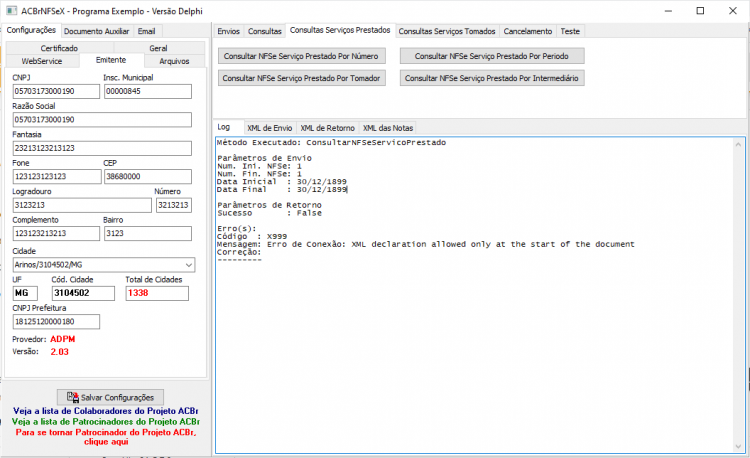Open Consultas Serviços Tomados tab
750x458 pixels.
click(447, 31)
